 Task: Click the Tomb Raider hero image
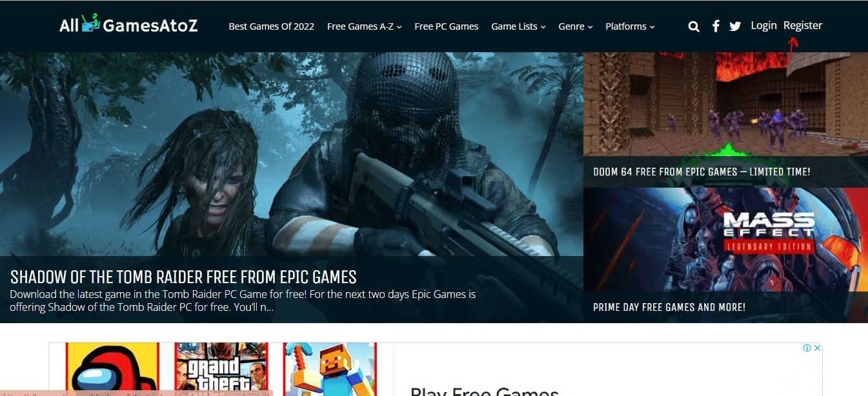(x=292, y=154)
